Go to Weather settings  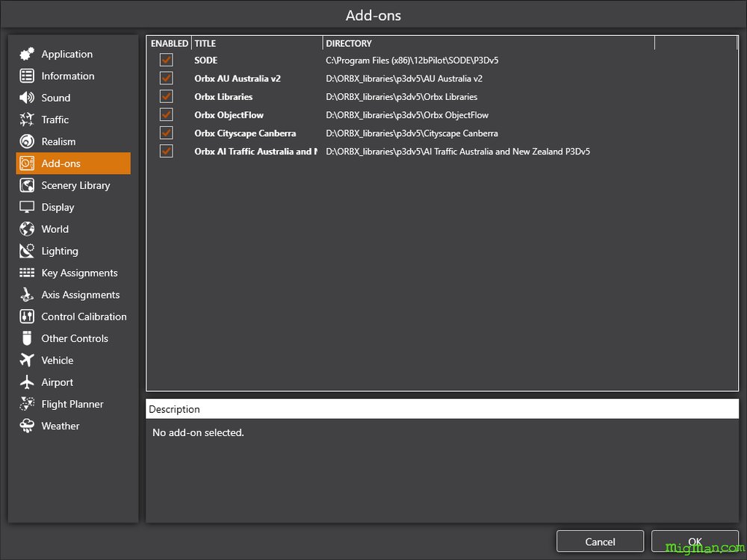(73, 426)
